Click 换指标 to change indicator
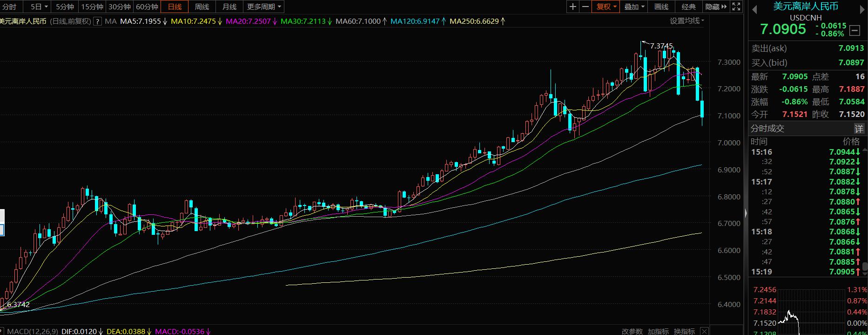The height and width of the screenshot is (335, 868). pyautogui.click(x=684, y=331)
